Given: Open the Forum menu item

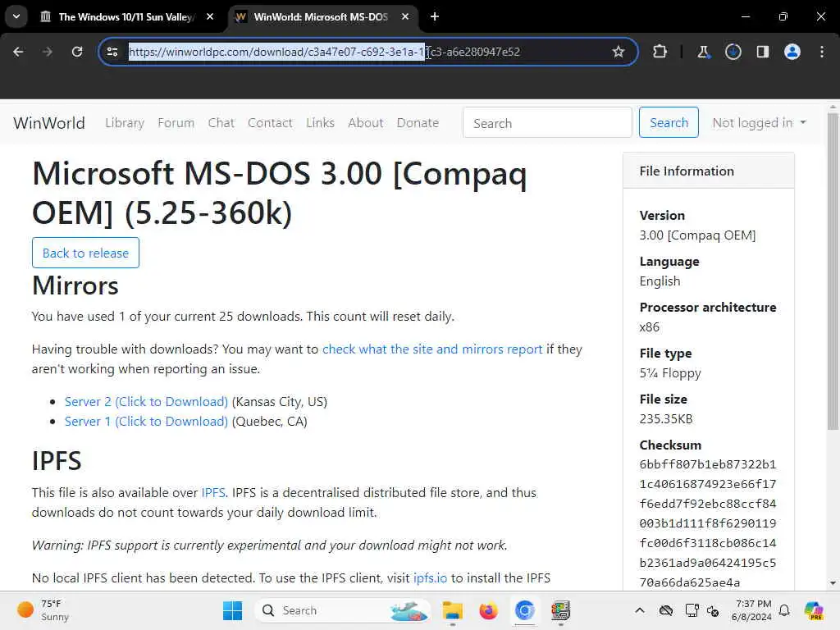Looking at the screenshot, I should click(x=176, y=123).
